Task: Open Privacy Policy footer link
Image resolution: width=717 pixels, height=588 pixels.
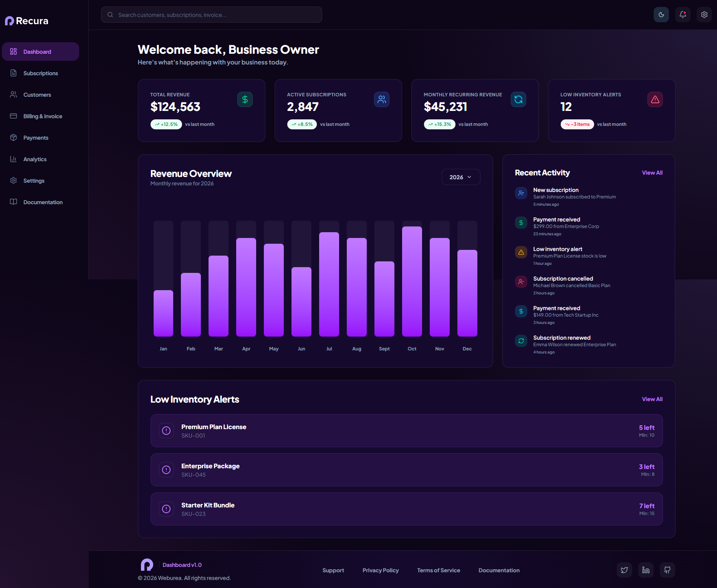Action: pos(381,570)
